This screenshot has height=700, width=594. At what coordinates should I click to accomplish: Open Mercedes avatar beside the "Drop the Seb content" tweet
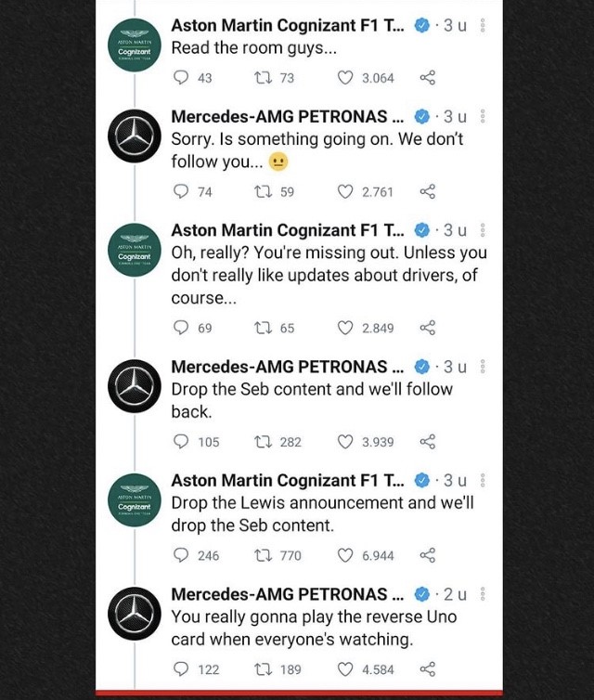pyautogui.click(x=135, y=386)
